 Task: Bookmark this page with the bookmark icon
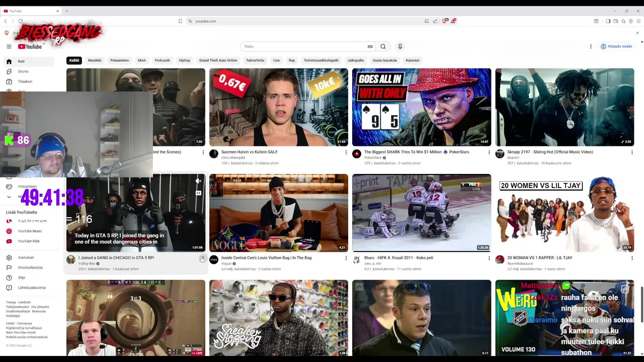tap(180, 21)
